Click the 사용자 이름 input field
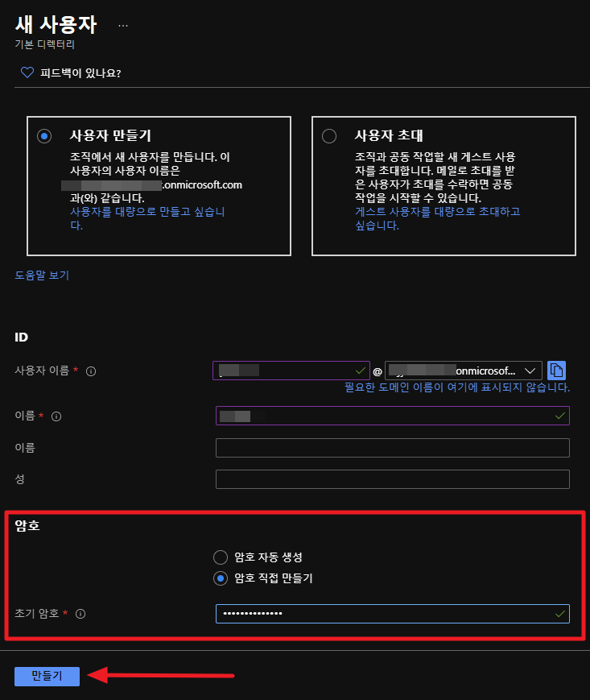 point(290,371)
